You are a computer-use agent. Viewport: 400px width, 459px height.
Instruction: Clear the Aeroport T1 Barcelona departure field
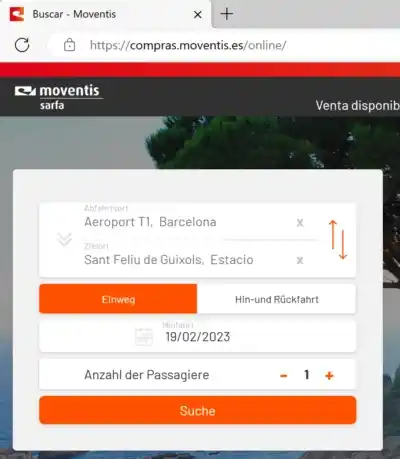(300, 223)
